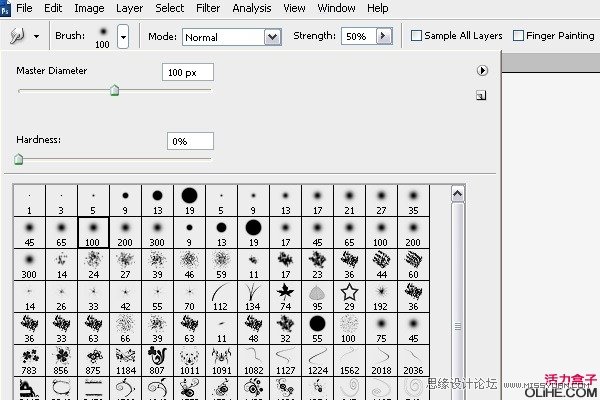Screen dimensions: 600x400
Task: Enable Finger Painting checkbox
Action: click(518, 36)
